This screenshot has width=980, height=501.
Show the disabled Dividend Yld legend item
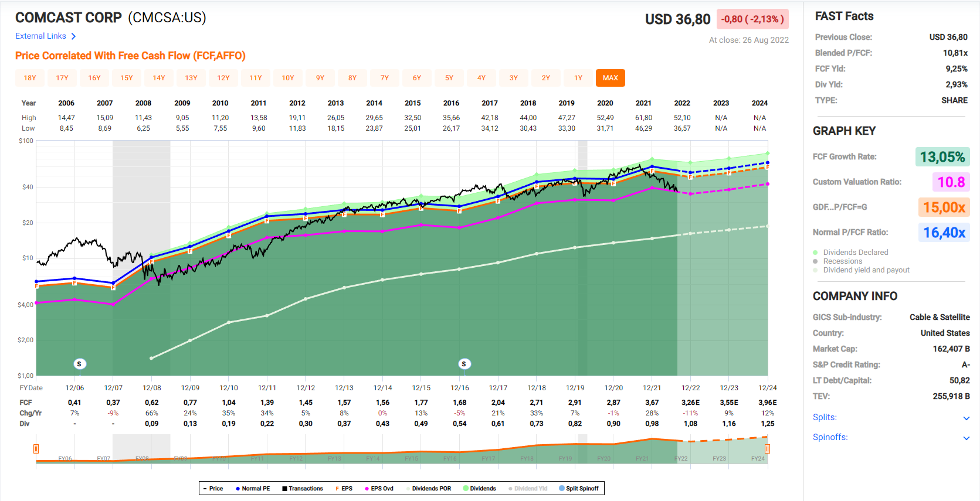[528, 488]
